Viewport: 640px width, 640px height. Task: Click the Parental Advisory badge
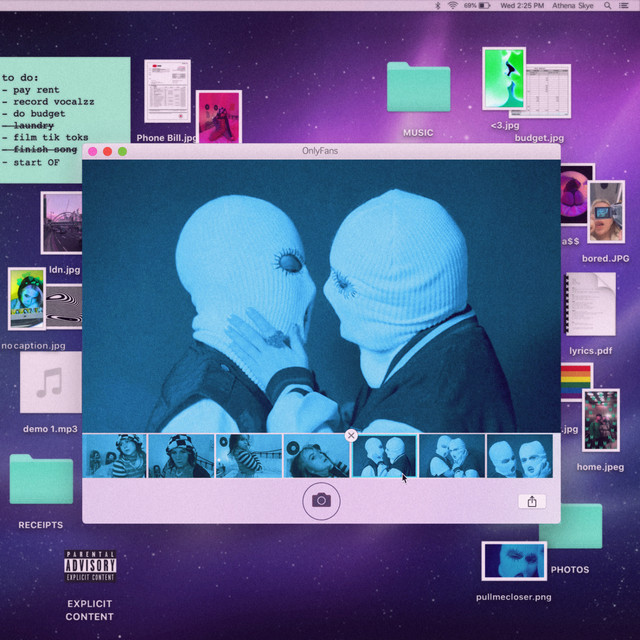tap(90, 566)
